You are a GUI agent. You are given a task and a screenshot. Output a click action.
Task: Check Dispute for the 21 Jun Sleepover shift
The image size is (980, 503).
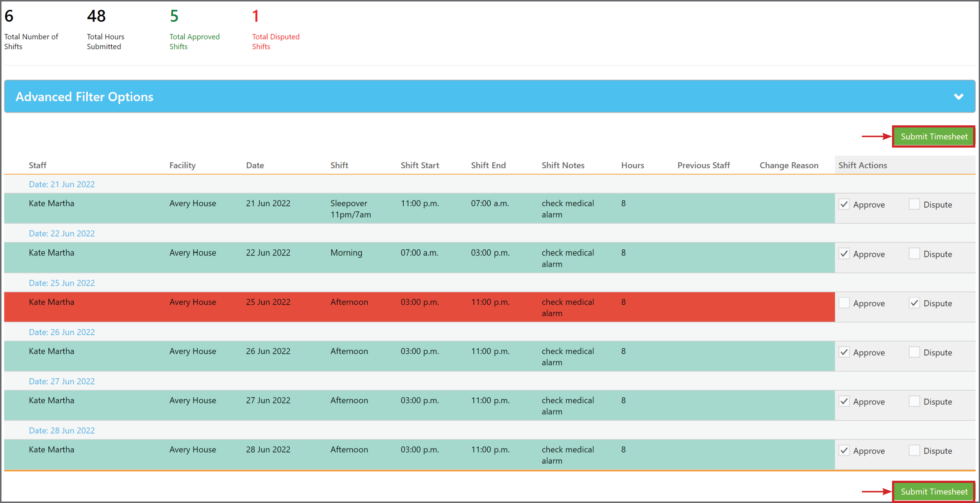point(915,204)
